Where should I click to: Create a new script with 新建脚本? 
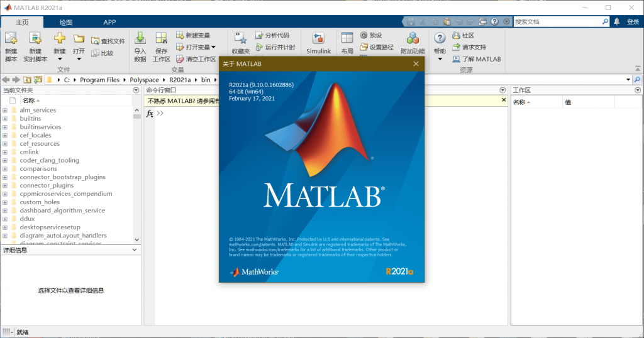(11, 46)
